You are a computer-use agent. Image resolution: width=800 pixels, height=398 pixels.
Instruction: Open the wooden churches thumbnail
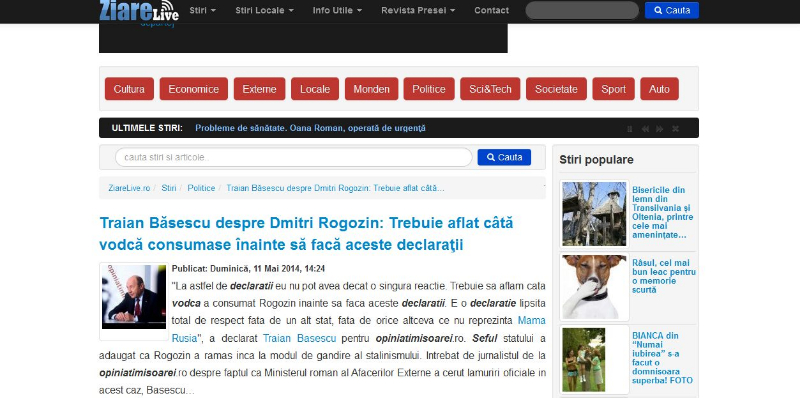pyautogui.click(x=594, y=214)
